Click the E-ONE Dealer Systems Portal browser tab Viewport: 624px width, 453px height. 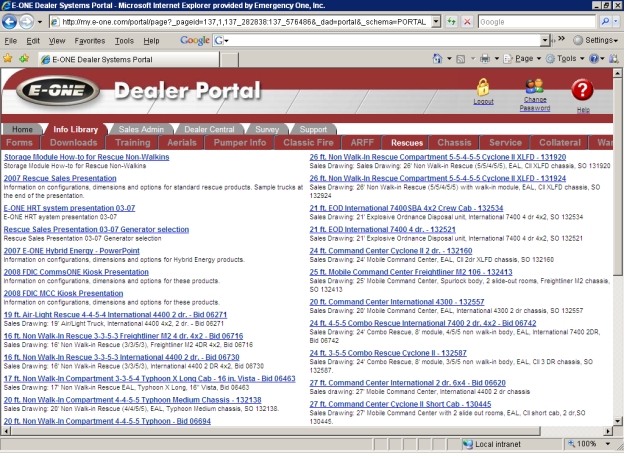click(x=129, y=59)
